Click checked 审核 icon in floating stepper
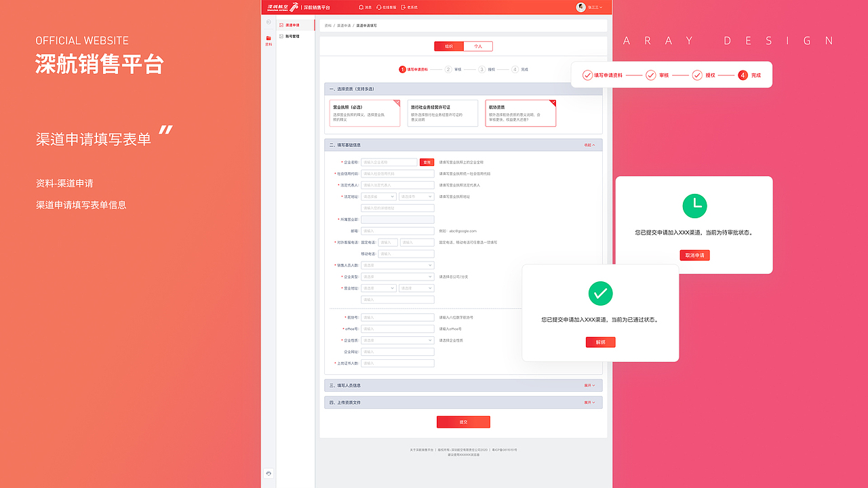The image size is (868, 488). pyautogui.click(x=651, y=75)
